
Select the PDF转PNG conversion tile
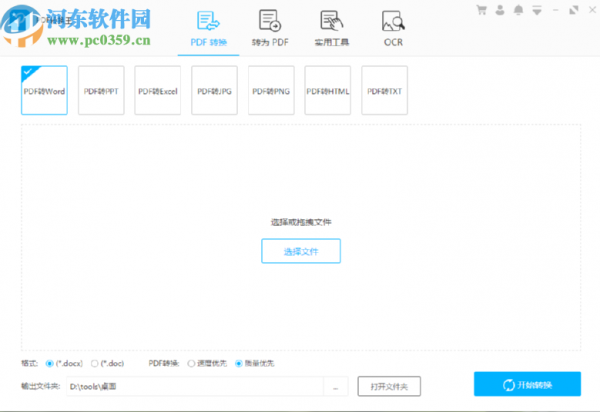[271, 90]
